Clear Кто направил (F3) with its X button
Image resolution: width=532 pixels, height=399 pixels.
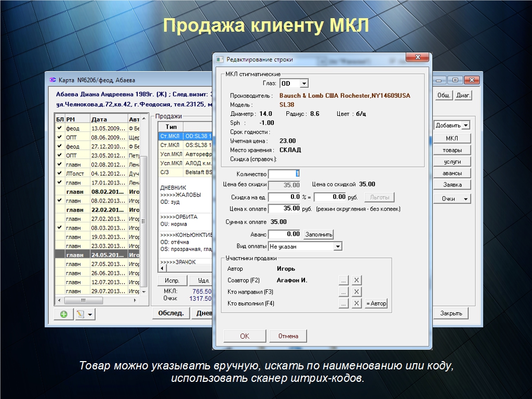pos(356,291)
